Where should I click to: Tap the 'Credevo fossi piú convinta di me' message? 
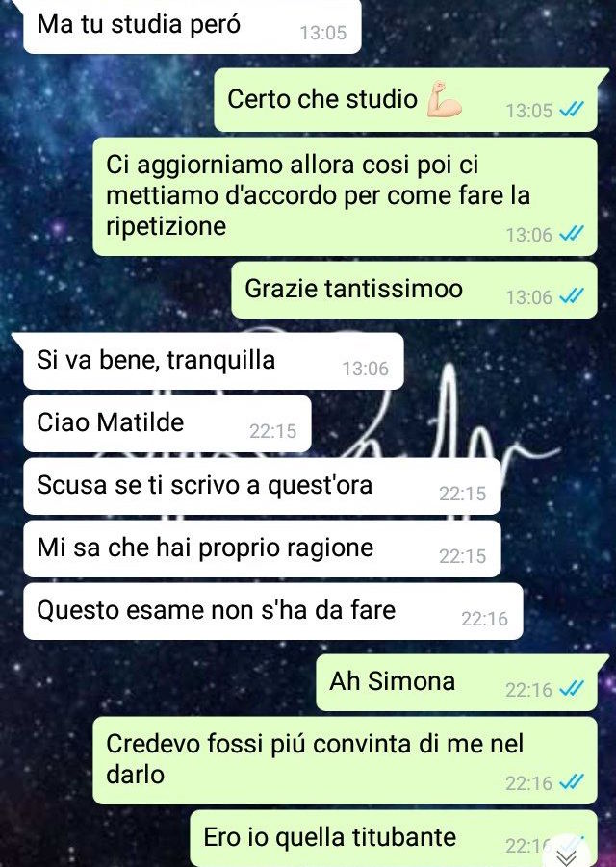[x=345, y=760]
